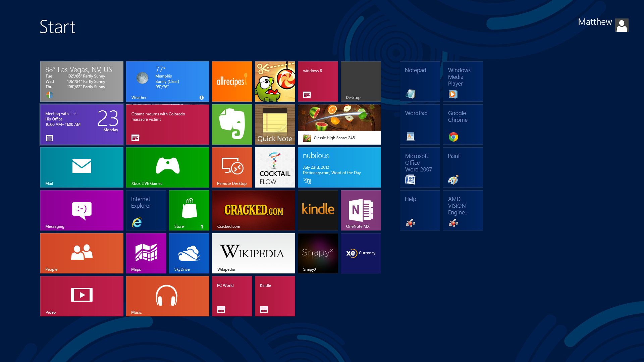Open the Store shopping bag tile
The image size is (644, 362).
(189, 210)
